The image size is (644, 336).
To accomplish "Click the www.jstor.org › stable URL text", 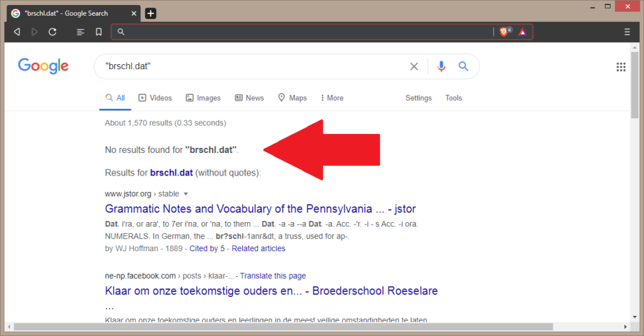I will coord(142,194).
